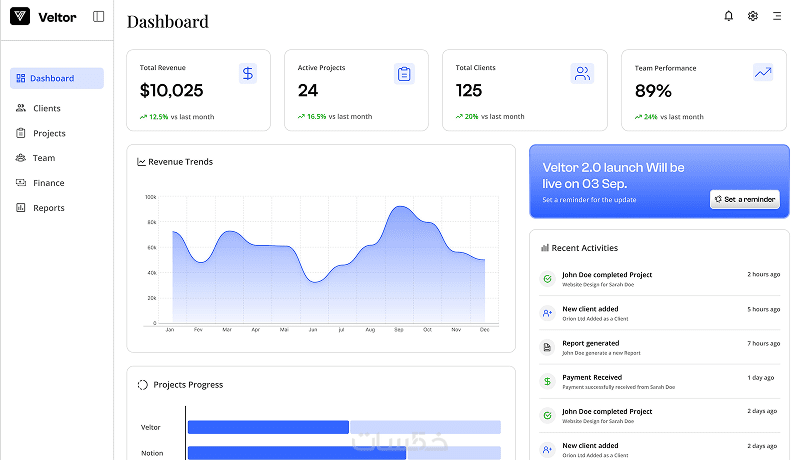Open the hamburger menu icon at top right
The width and height of the screenshot is (800, 460).
click(777, 16)
